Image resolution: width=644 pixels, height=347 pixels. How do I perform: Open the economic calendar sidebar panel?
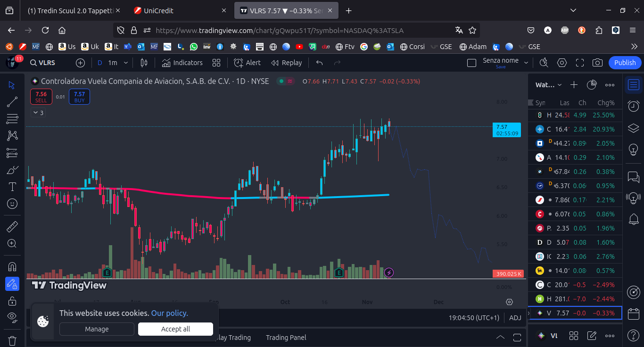[x=634, y=314]
